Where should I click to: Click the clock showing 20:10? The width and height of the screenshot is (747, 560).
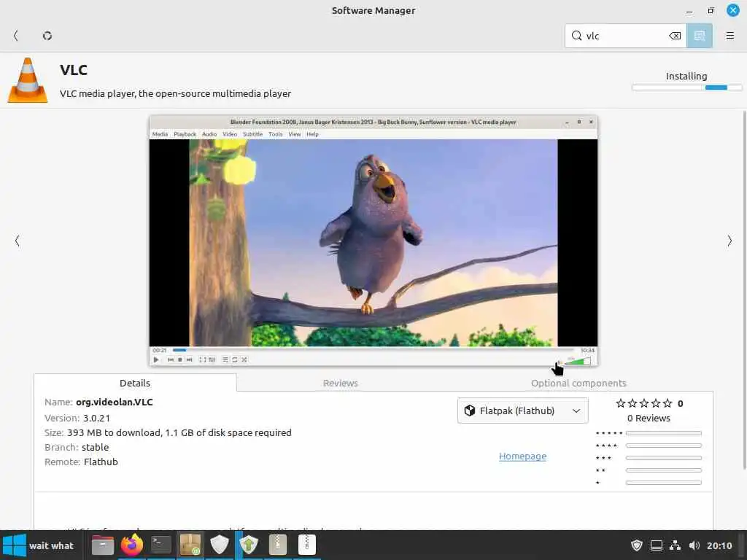point(719,545)
